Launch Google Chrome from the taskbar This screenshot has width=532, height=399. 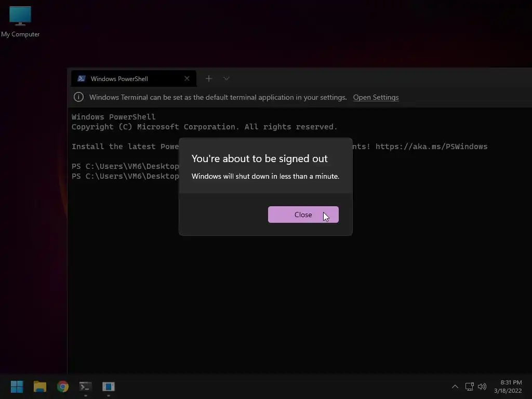(63, 387)
